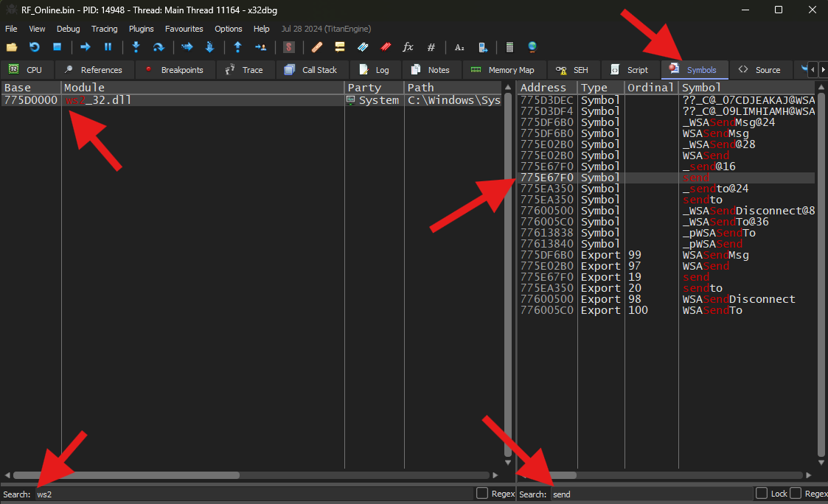Switch to the Call Stack tab
Image resolution: width=828 pixels, height=504 pixels.
point(312,70)
